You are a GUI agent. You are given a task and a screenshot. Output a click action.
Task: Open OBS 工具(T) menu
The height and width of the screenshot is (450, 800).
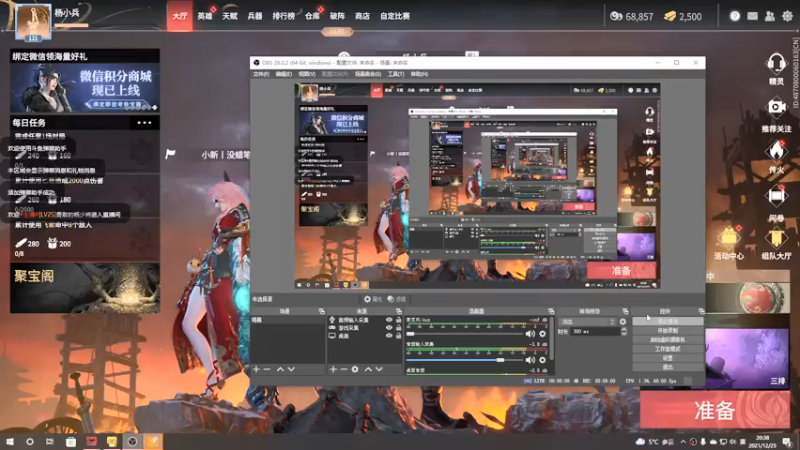396,74
